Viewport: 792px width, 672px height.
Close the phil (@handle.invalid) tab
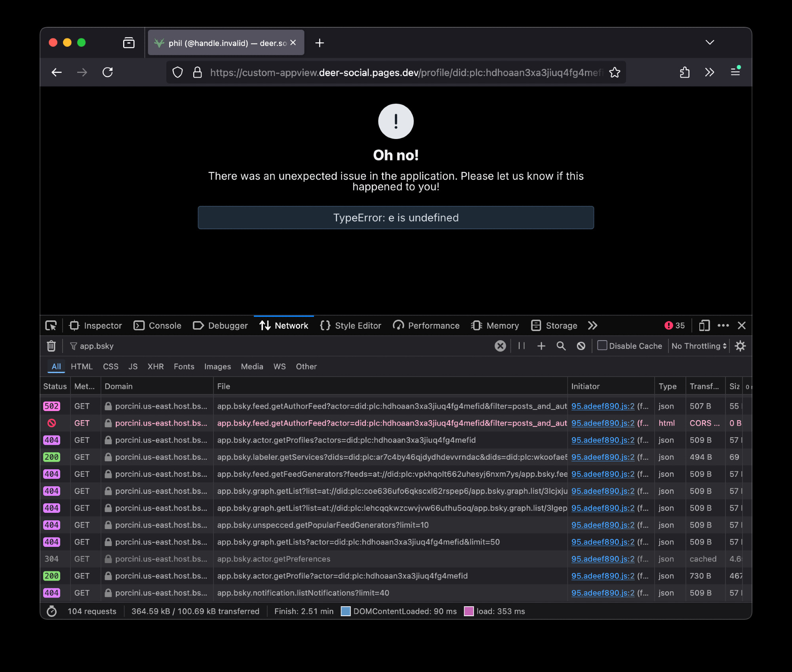293,42
